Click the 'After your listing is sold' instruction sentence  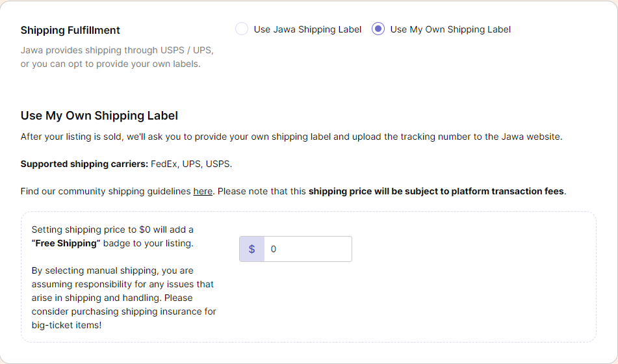click(291, 137)
